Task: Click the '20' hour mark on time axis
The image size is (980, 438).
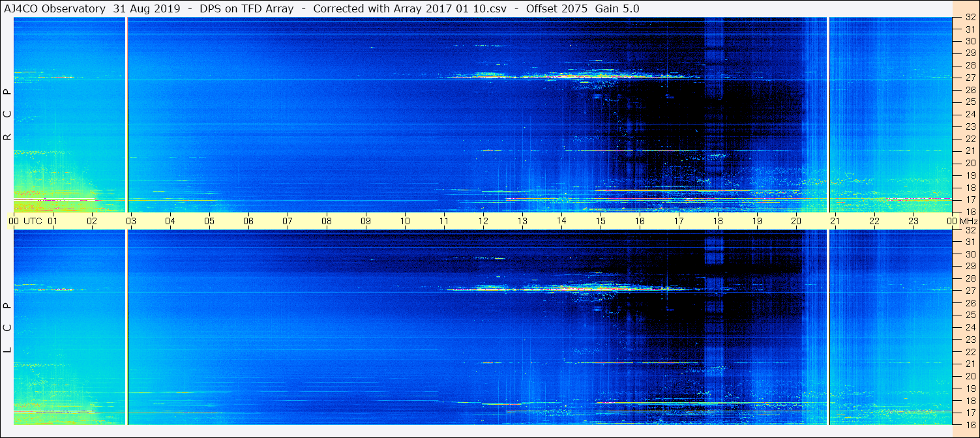Action: point(796,221)
